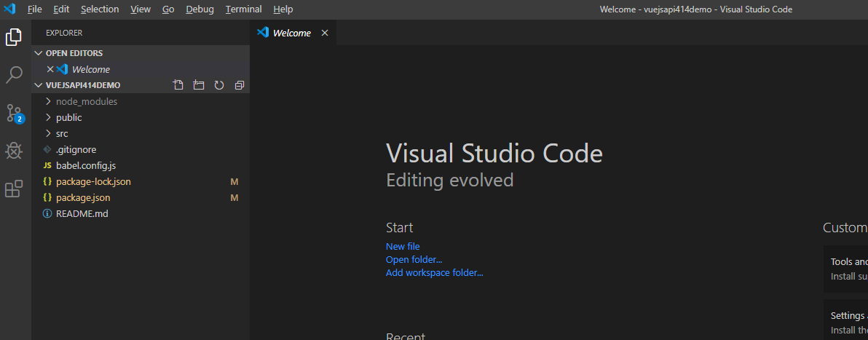
Task: Click the Tools and languages customize card
Action: click(x=845, y=269)
